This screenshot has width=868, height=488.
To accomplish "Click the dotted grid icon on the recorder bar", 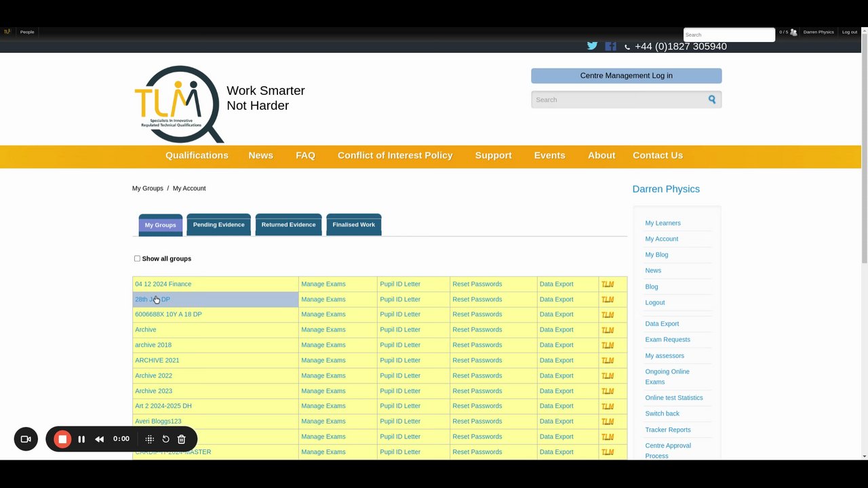I will coord(150,439).
